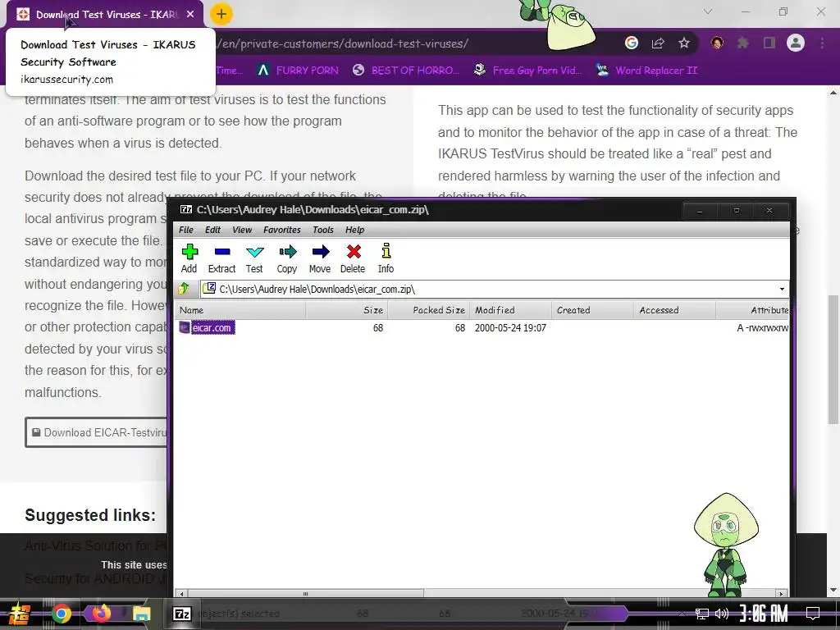The image size is (840, 630).
Task: Open Chrome from the taskbar
Action: coord(61,614)
